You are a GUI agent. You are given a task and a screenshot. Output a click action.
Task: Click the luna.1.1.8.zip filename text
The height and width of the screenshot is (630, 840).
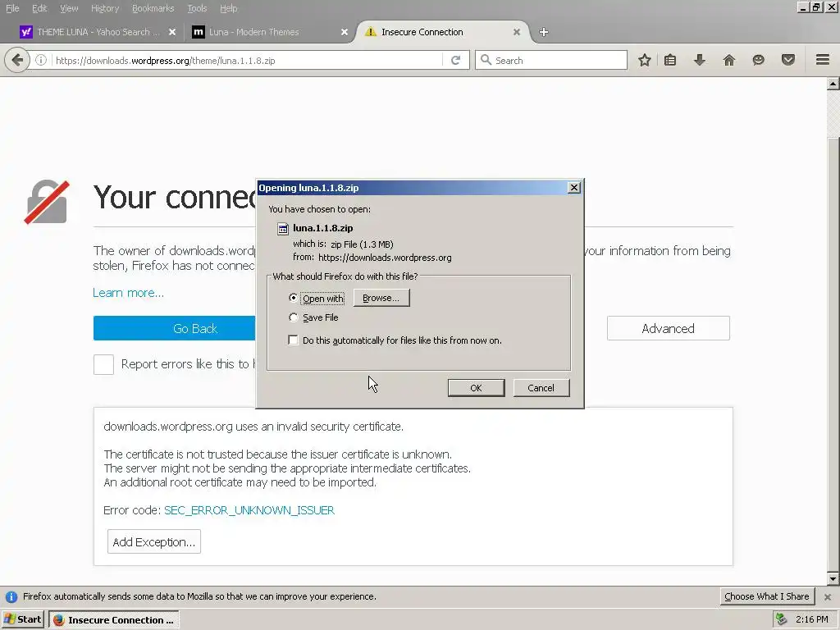pyautogui.click(x=323, y=228)
